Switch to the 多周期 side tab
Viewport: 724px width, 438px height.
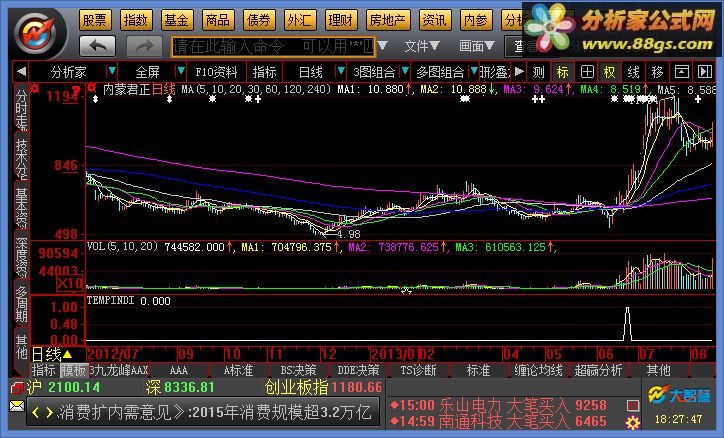pos(21,303)
